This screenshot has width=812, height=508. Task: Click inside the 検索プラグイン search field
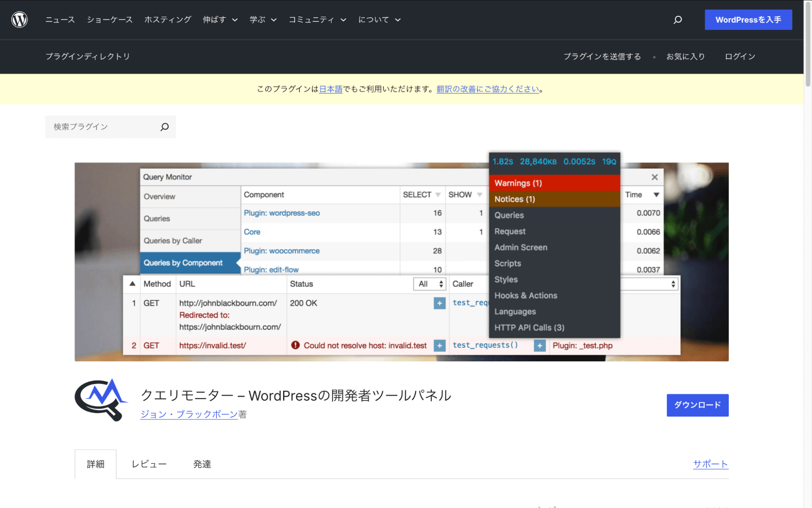(102, 126)
